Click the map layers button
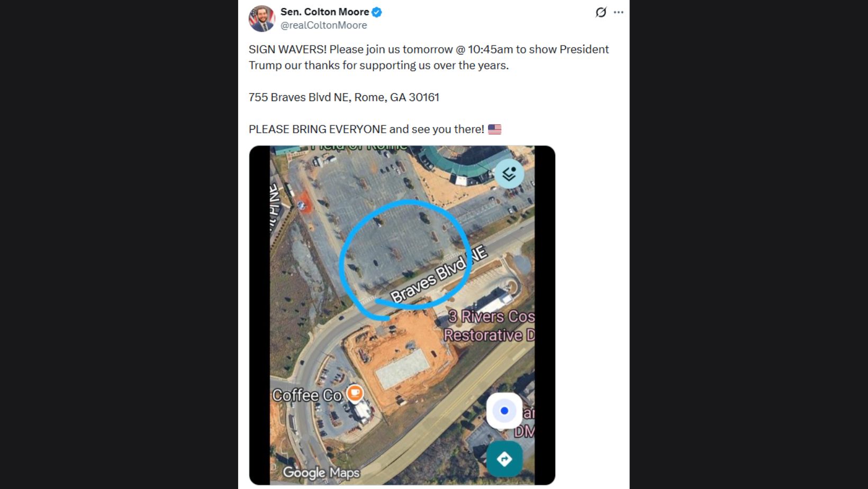The image size is (868, 489). click(509, 174)
